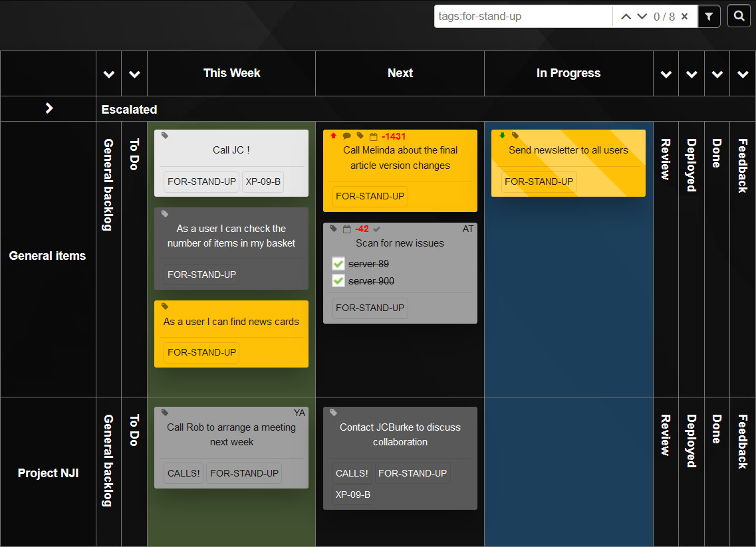Select the Next column header

pyautogui.click(x=400, y=73)
